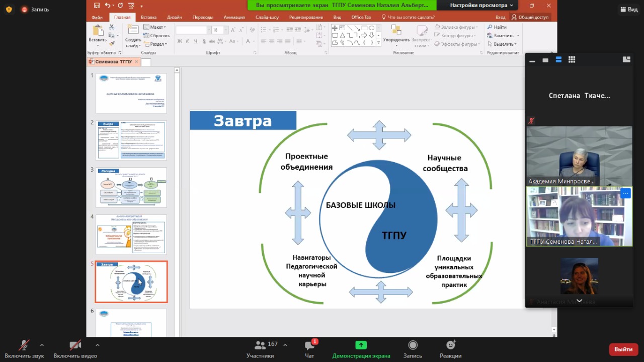
Task: Click the red 'Выйти' leave button
Action: point(623,349)
